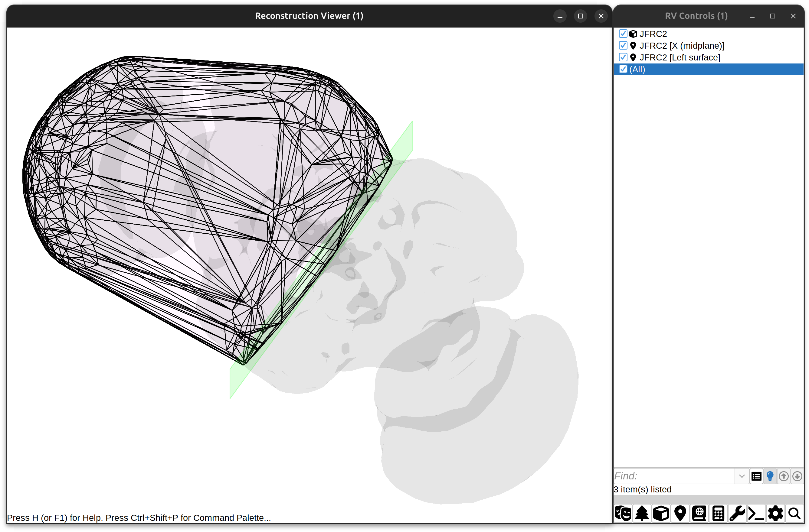Open the Scene menu with theater masks icon
This screenshot has height=532, width=809.
623,513
